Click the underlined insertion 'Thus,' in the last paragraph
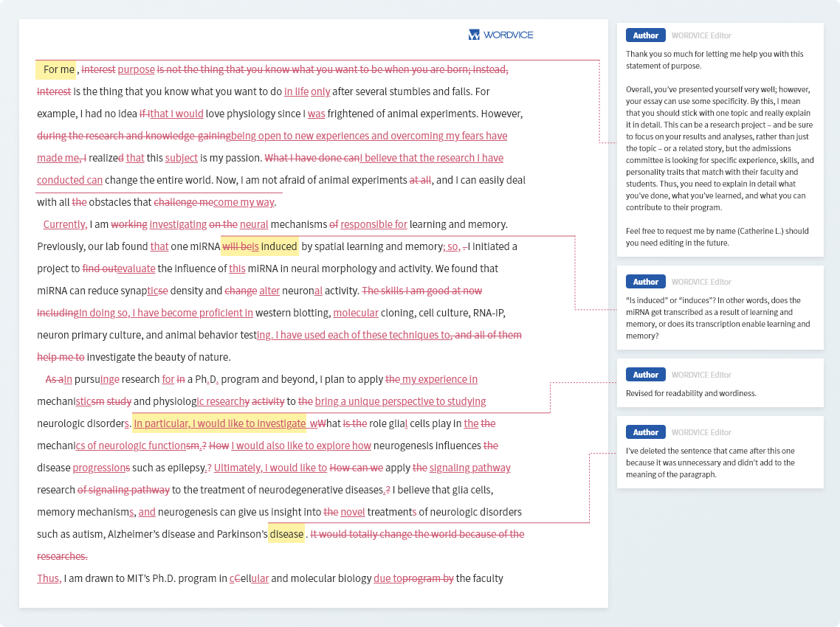 [x=47, y=578]
